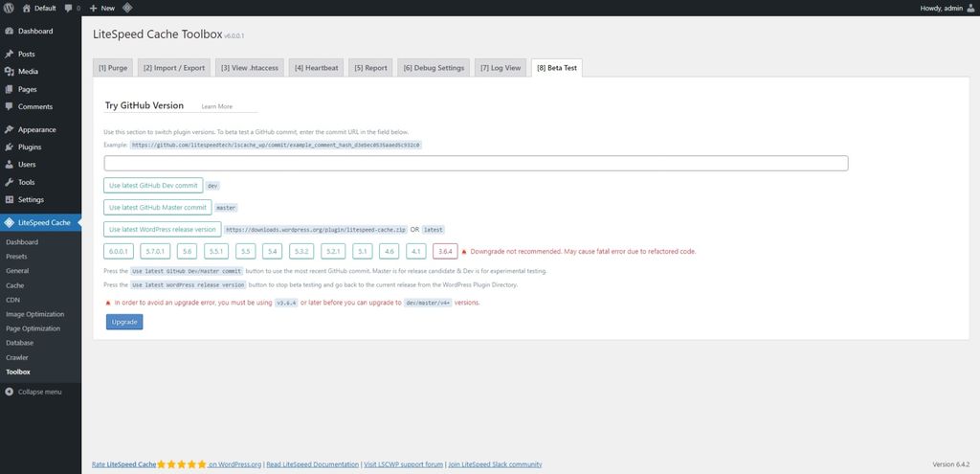Click the blue Upgrade button
The width and height of the screenshot is (980, 474).
(x=124, y=322)
